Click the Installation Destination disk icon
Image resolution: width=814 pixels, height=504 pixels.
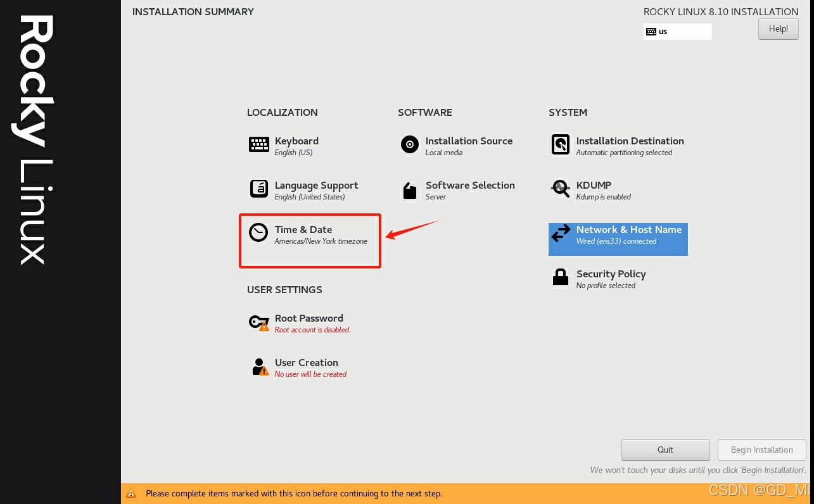tap(561, 145)
